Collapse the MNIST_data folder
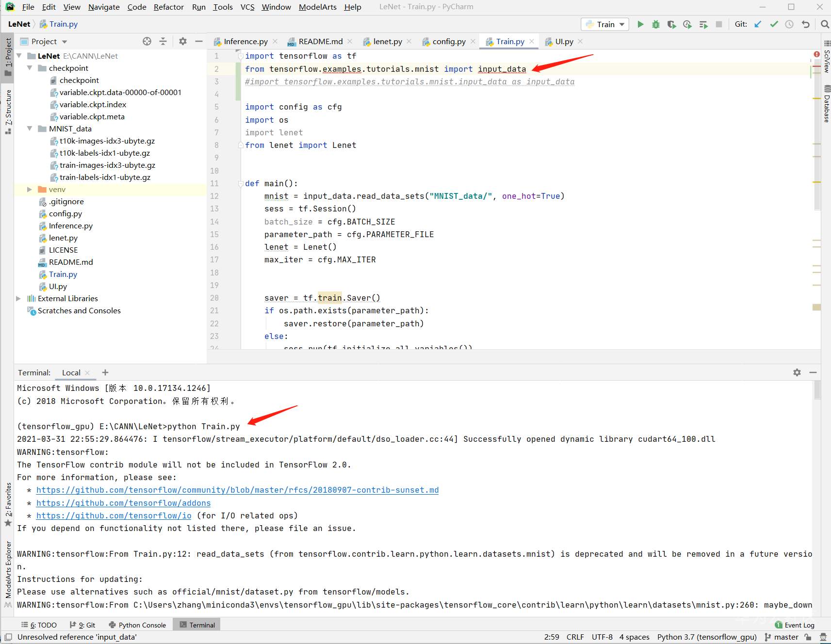This screenshot has height=644, width=831. (30, 129)
